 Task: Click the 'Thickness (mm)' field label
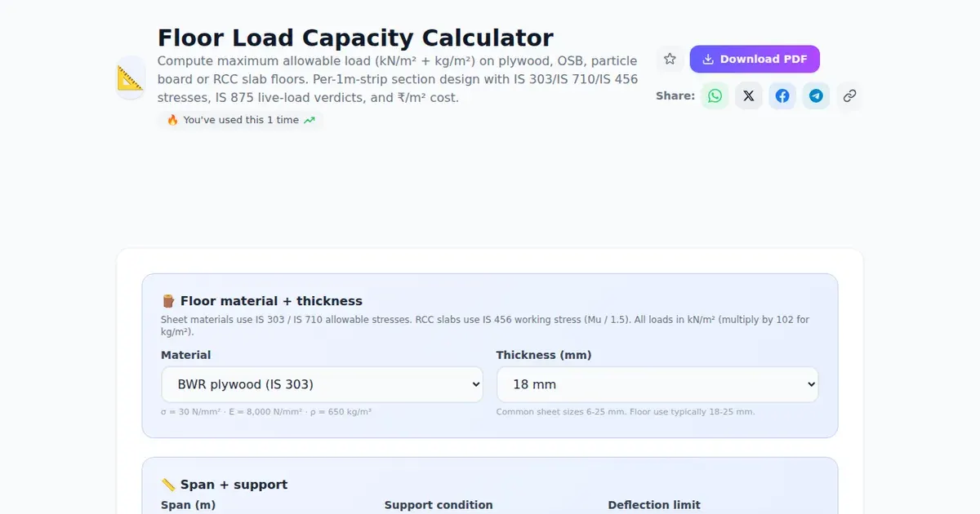[x=544, y=355]
